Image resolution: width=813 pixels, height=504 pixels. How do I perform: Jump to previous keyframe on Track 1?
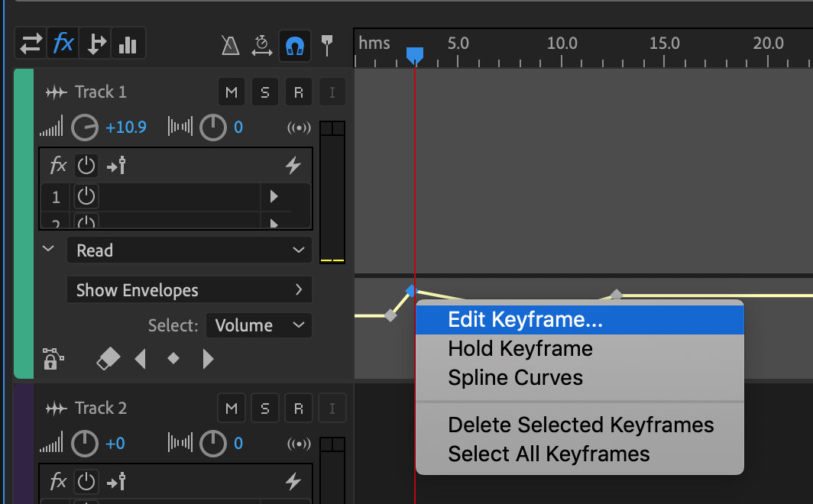tap(141, 359)
